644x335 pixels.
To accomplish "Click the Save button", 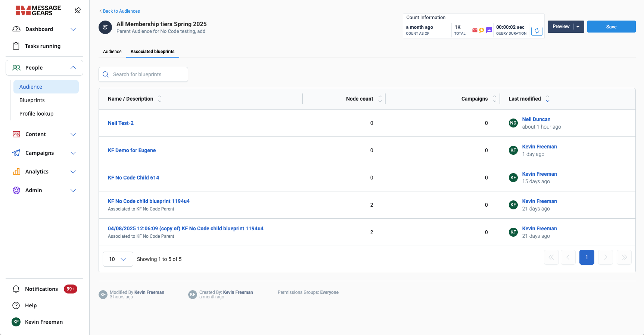I will (x=612, y=27).
